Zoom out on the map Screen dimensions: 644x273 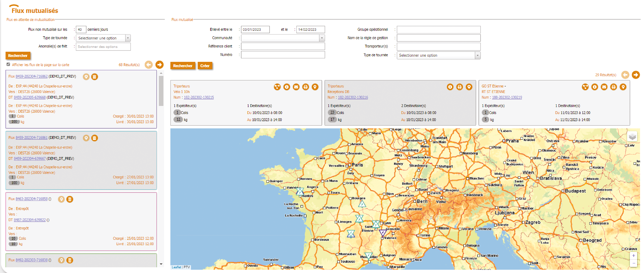coord(633,263)
